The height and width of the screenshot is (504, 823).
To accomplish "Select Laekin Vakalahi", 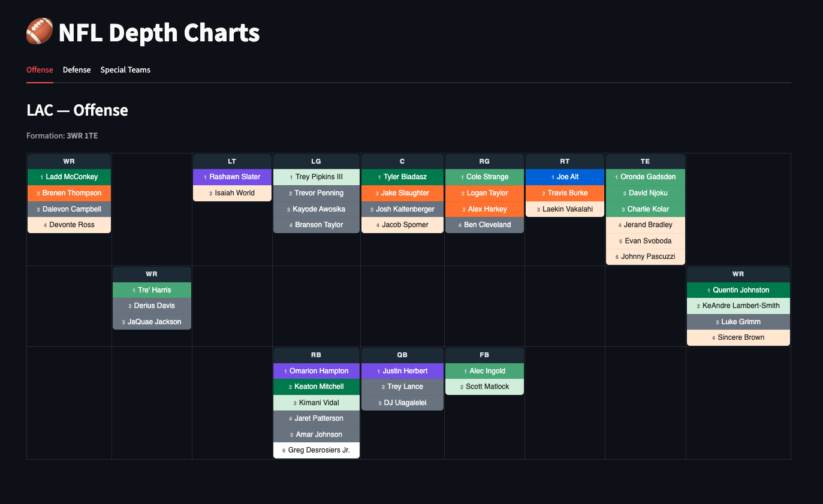I will click(x=565, y=209).
